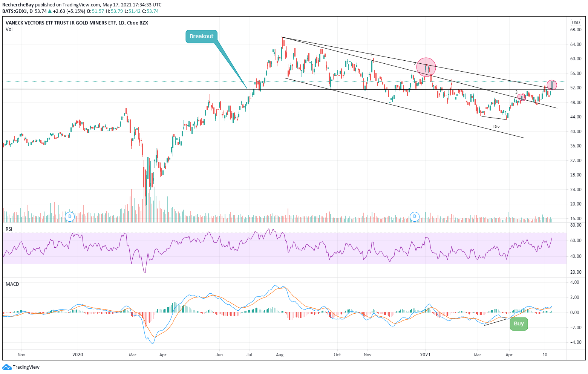This screenshot has height=374, width=588.
Task: Click the Aug label on the time axis
Action: tap(279, 355)
